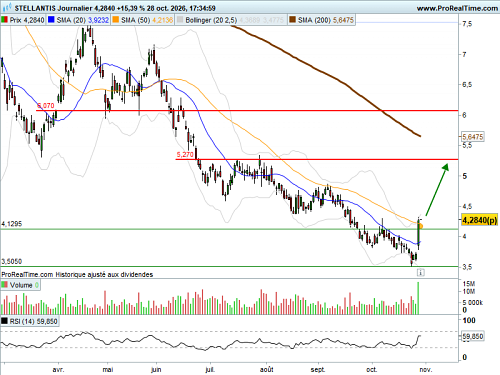
Task: Click the oct. month label on time axis
Action: [372, 369]
